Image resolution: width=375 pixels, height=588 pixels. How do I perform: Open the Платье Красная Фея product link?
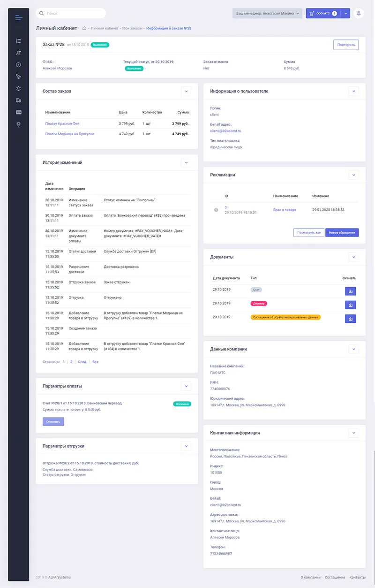pyautogui.click(x=62, y=124)
